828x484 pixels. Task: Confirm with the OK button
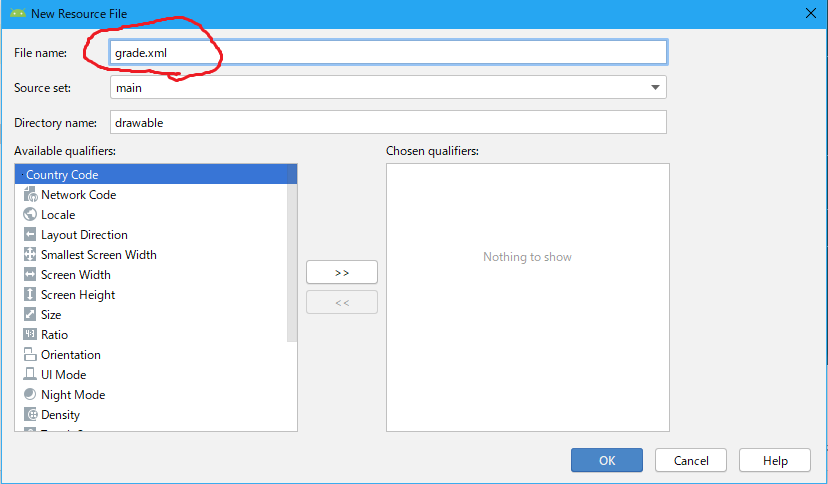(x=607, y=460)
